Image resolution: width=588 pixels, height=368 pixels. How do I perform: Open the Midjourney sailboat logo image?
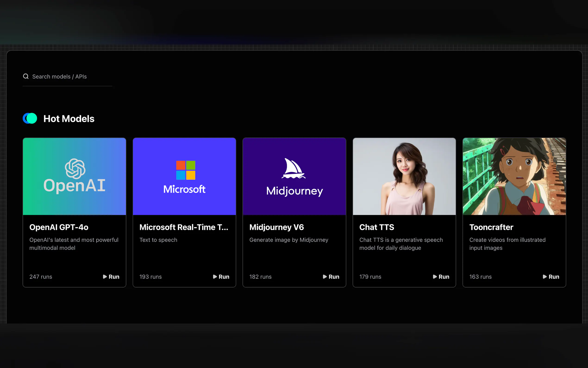click(294, 176)
